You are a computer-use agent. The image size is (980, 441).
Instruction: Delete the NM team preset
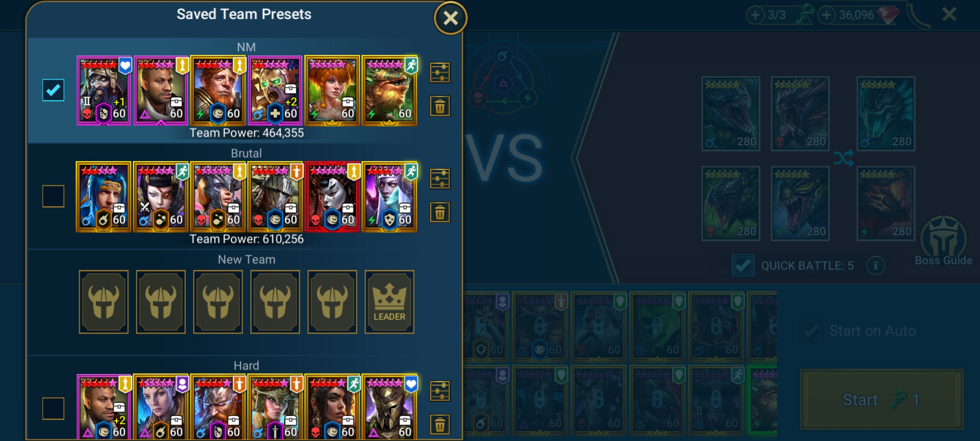440,107
